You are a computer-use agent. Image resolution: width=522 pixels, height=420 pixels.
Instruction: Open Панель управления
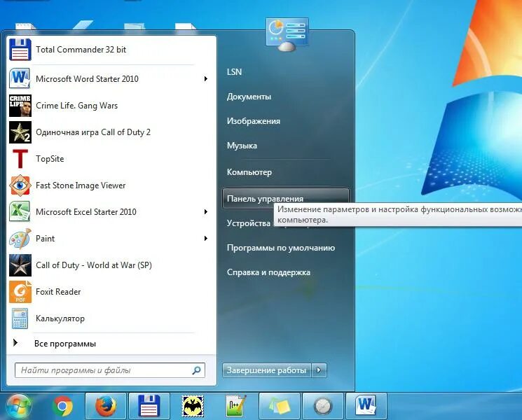point(286,199)
